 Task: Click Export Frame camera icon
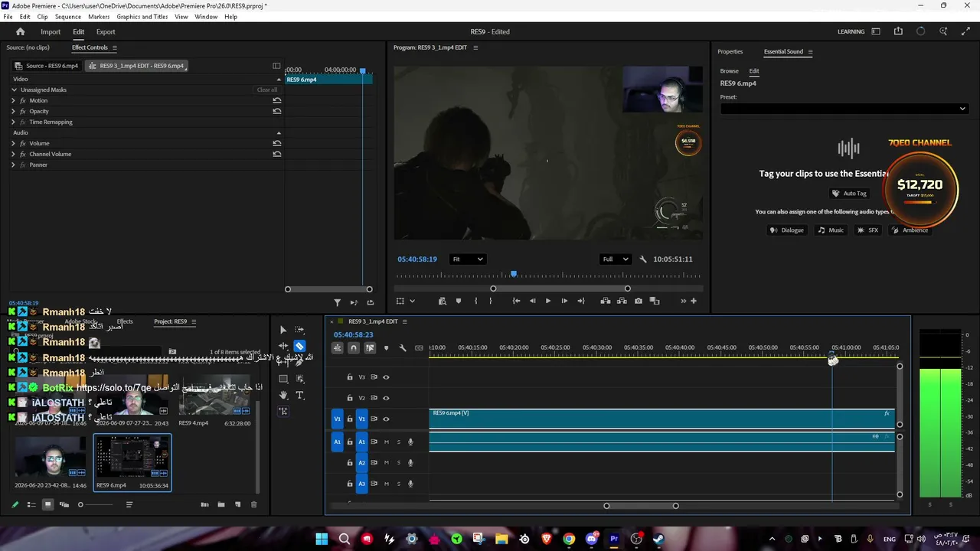click(x=639, y=301)
